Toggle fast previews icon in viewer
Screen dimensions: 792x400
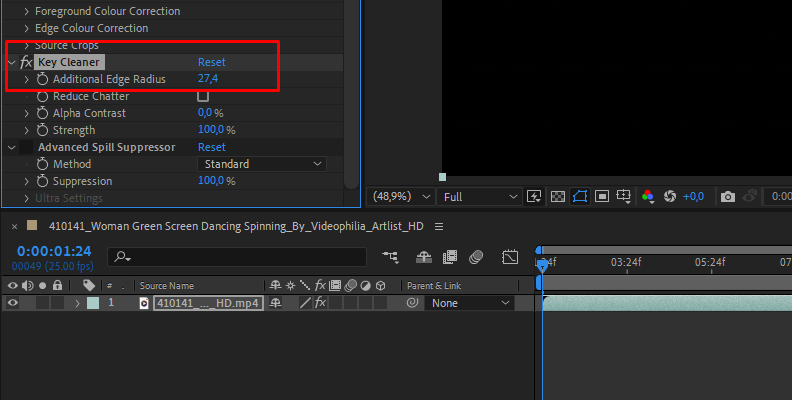[x=534, y=196]
